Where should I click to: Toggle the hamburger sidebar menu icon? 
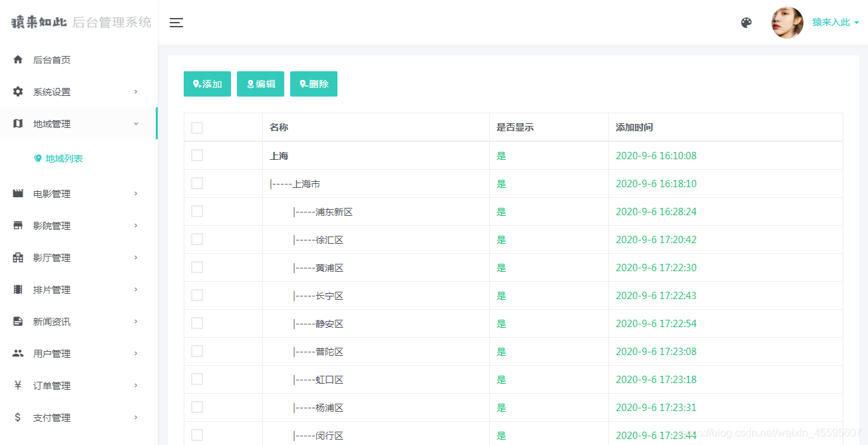tap(176, 23)
